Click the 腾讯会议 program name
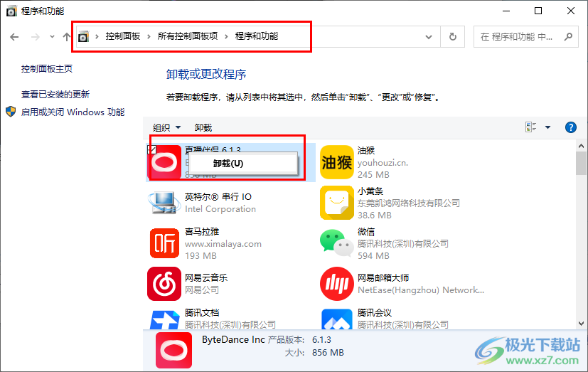588x372 pixels. click(x=375, y=312)
